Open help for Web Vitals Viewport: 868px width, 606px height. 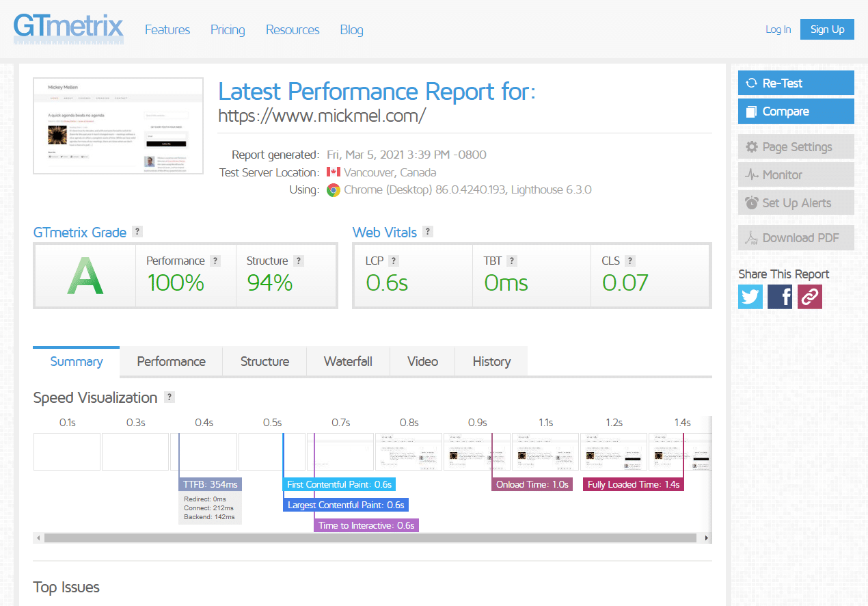428,231
